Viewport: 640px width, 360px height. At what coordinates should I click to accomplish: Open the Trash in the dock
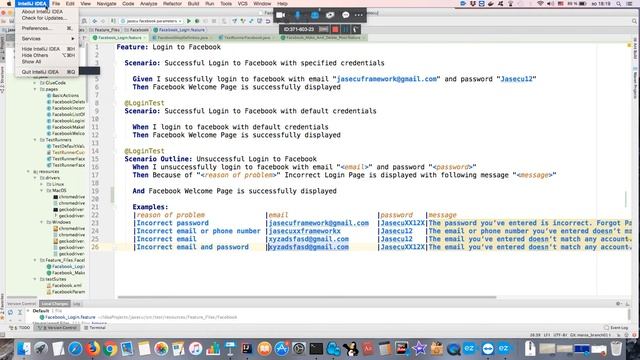[x=616, y=349]
